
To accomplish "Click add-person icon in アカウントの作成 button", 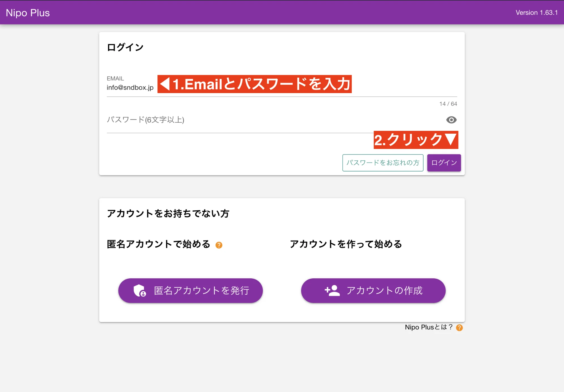I will tap(332, 290).
